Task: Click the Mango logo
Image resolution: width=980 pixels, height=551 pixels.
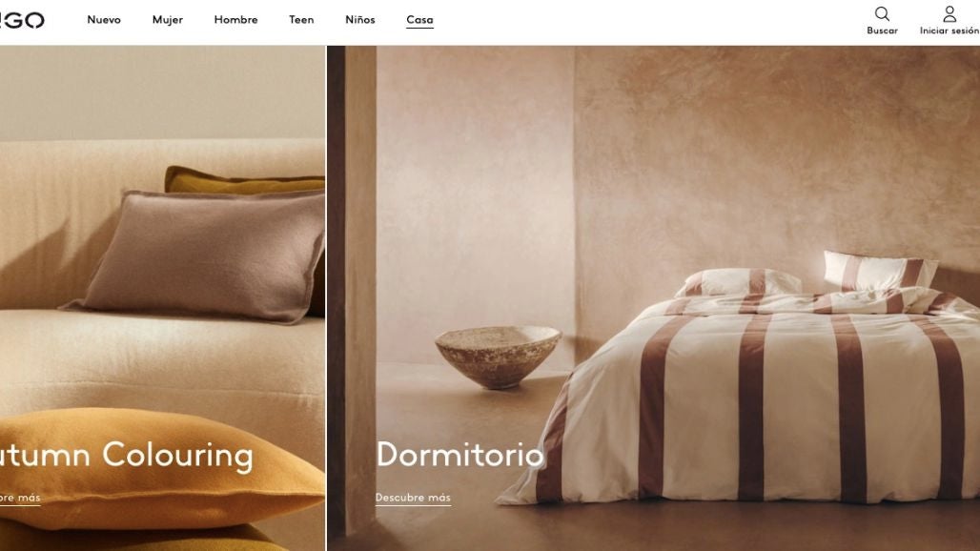Action: point(22,21)
